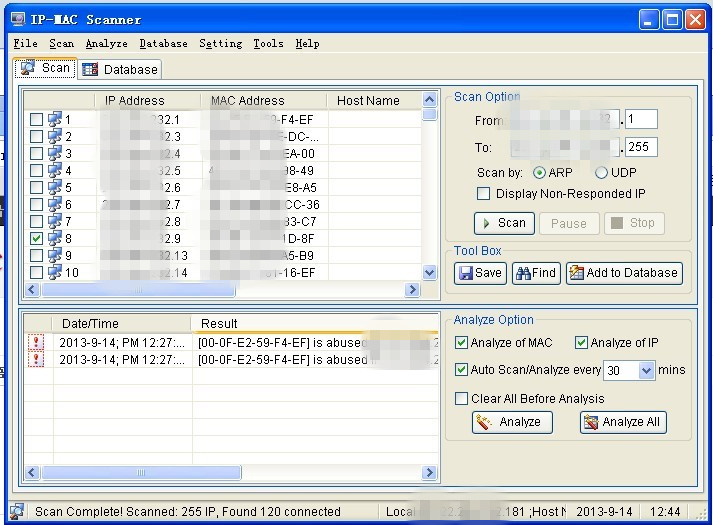Click the computer icon in row 9
This screenshot has width=713, height=525.
[55, 255]
